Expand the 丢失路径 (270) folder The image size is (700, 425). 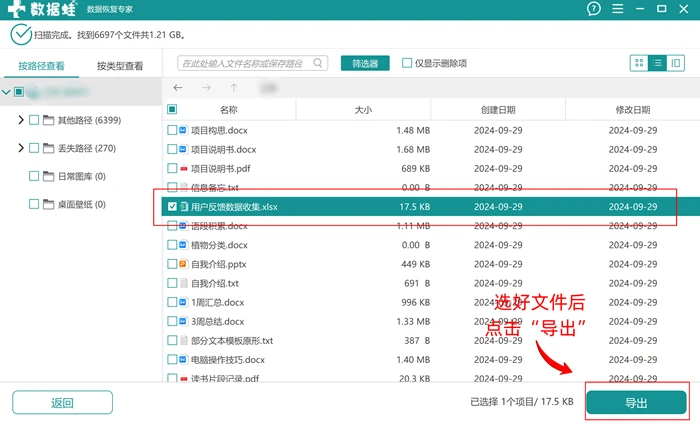(x=21, y=148)
